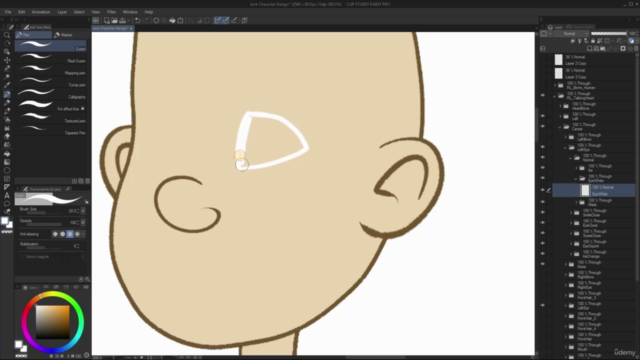Select the Layer 2 Copy thumbnail

tap(558, 60)
